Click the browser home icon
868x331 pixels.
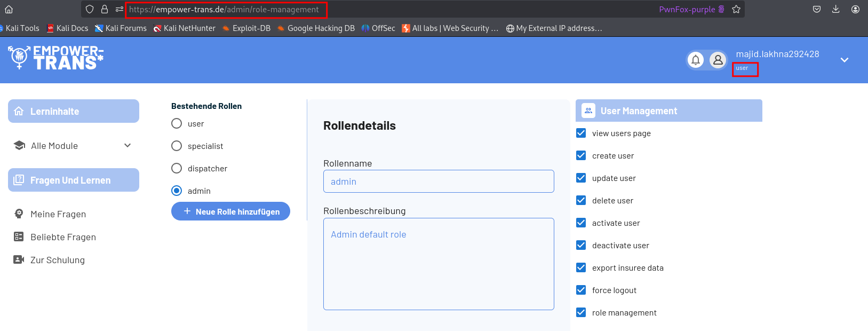click(9, 9)
